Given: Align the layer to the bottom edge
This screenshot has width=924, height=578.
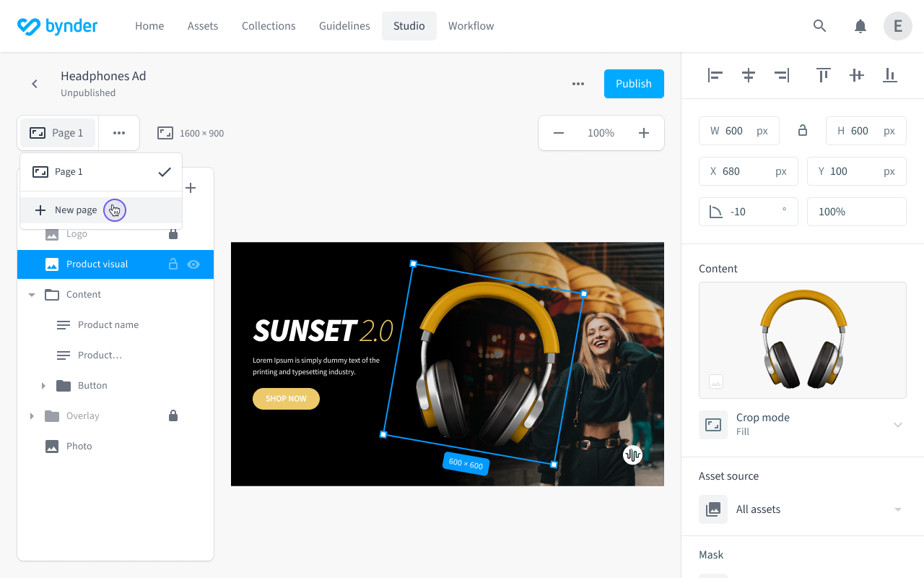Looking at the screenshot, I should [x=889, y=74].
